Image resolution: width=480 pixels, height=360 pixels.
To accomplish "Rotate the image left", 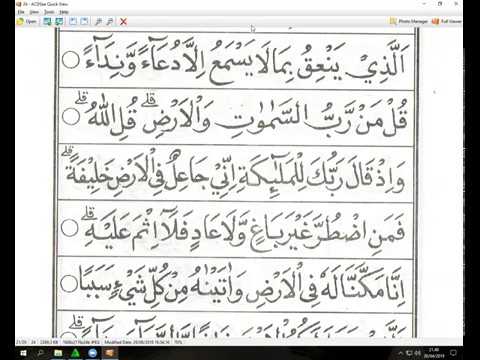I will (73, 22).
